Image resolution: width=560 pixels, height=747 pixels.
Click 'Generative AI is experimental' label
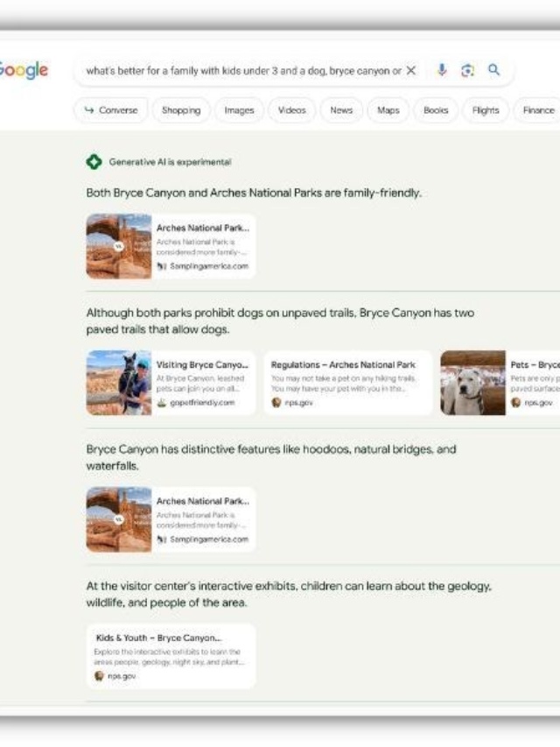pyautogui.click(x=170, y=162)
